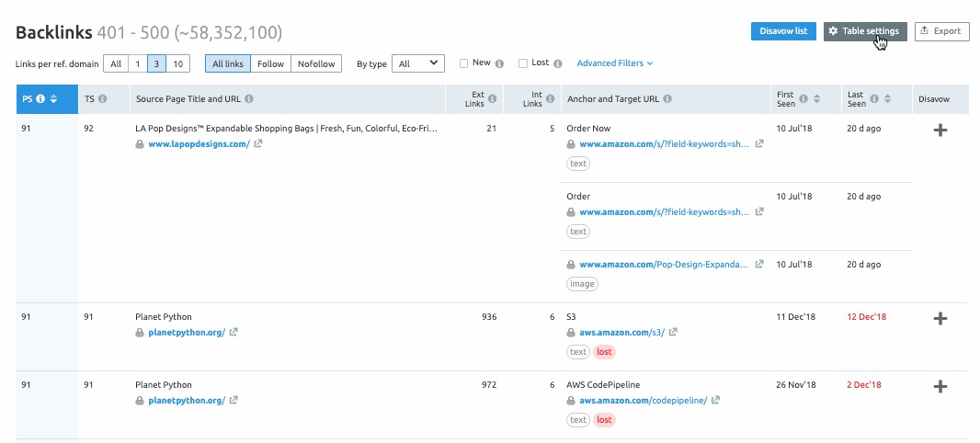Viewport: 980px width, 443px height.
Task: Select 10 links per ref. domain
Action: pos(177,63)
